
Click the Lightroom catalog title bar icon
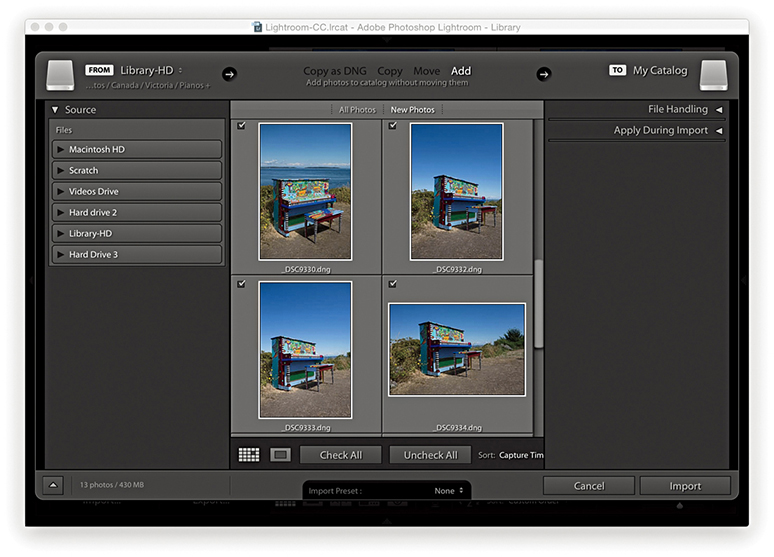[x=257, y=27]
